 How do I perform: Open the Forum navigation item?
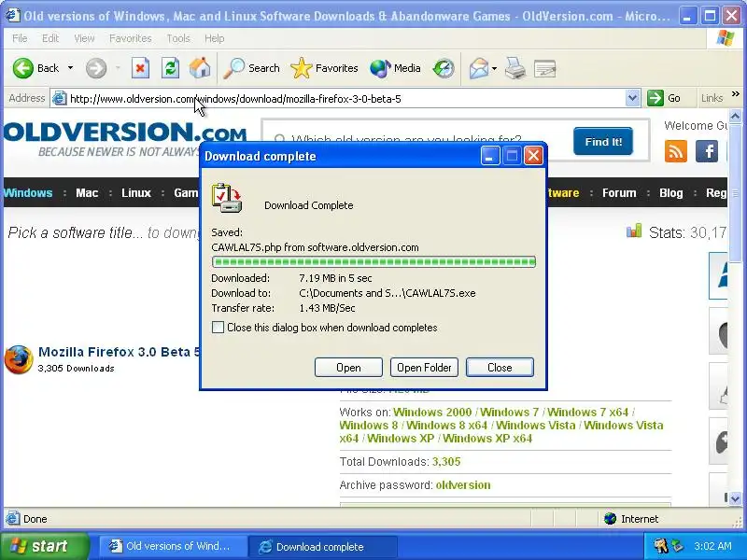pos(619,193)
